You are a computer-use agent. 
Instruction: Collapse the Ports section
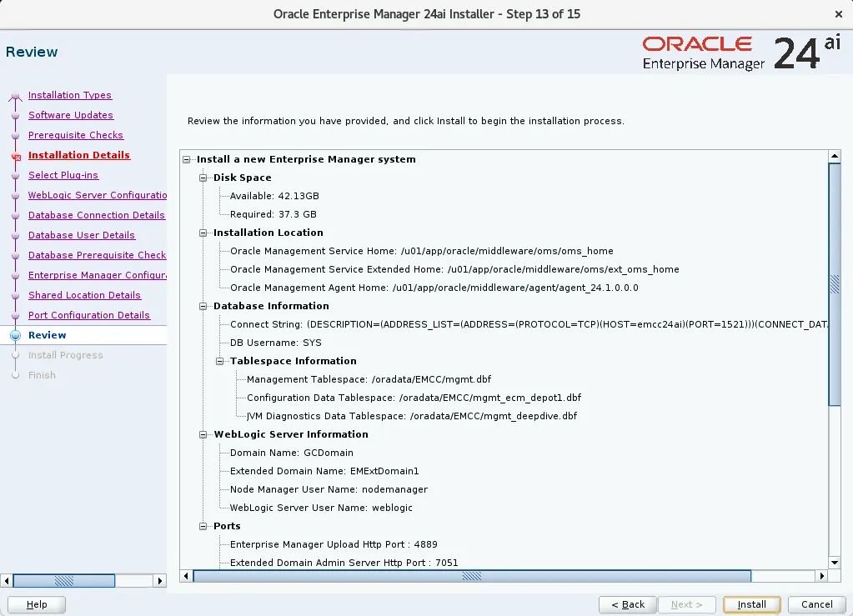[204, 526]
